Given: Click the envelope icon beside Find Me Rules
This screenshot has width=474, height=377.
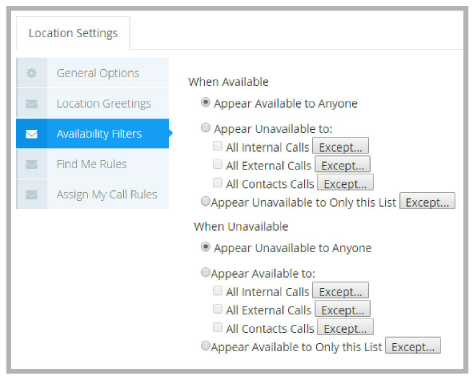Looking at the screenshot, I should coord(32,164).
